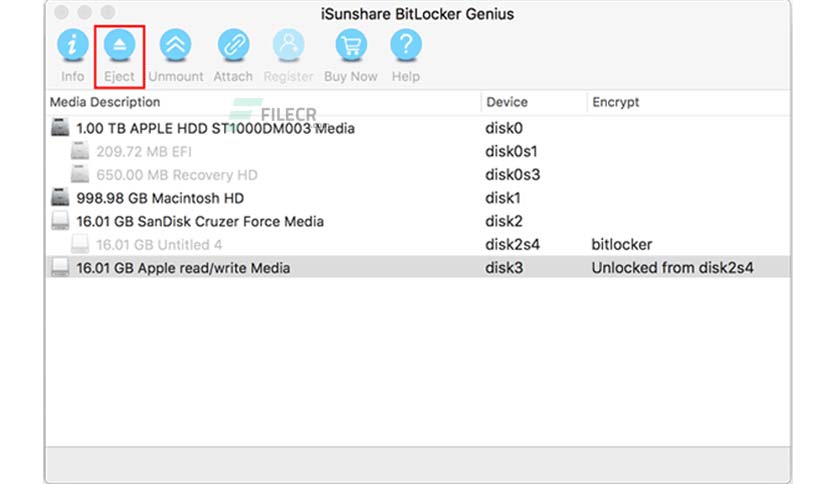Select the 16.01 GB Untitled 4 partition
Screen dimensions: 836x484
pos(419,245)
